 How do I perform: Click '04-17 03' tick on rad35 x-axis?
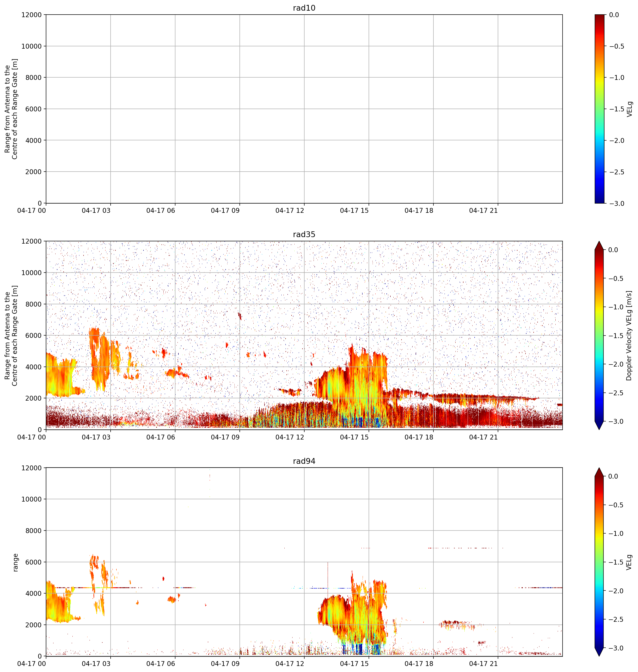[x=96, y=437]
